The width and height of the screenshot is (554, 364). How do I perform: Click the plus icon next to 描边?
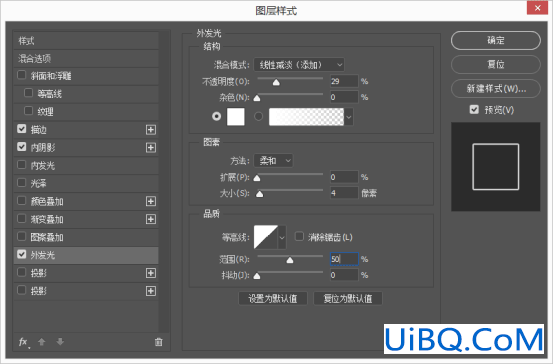151,130
